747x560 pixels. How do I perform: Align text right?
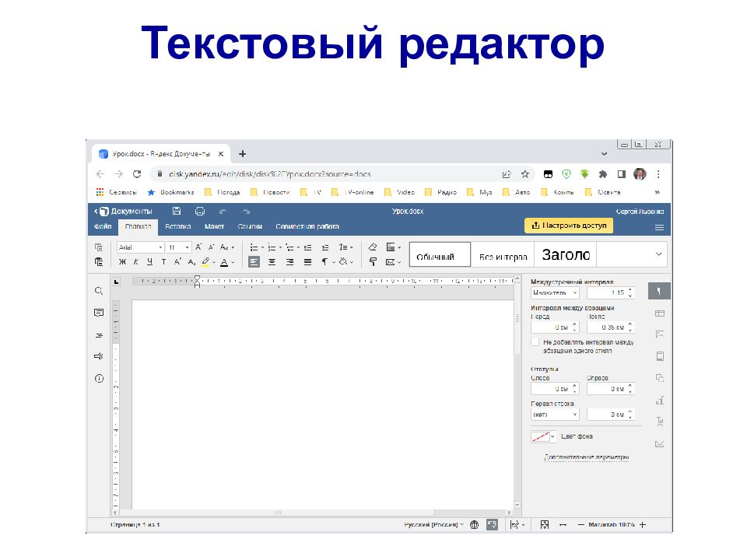pyautogui.click(x=289, y=262)
